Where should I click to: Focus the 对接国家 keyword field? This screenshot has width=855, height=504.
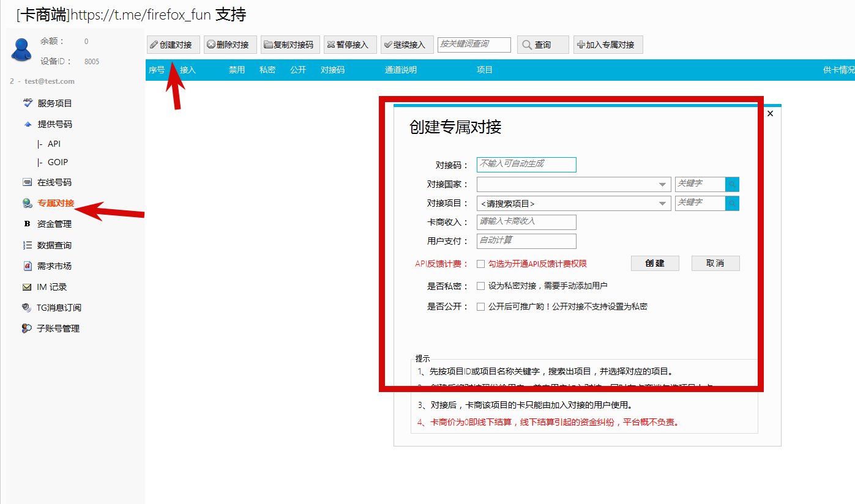click(700, 184)
